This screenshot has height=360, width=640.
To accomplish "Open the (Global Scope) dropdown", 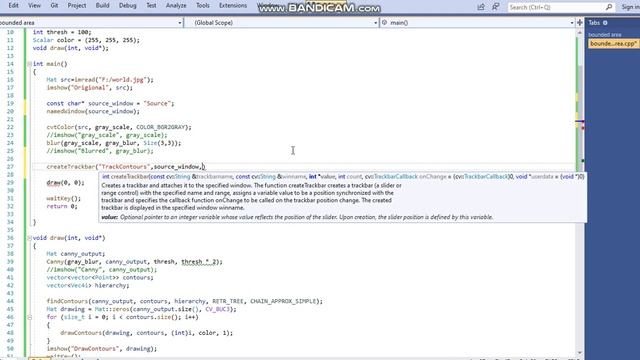I will 282,23.
